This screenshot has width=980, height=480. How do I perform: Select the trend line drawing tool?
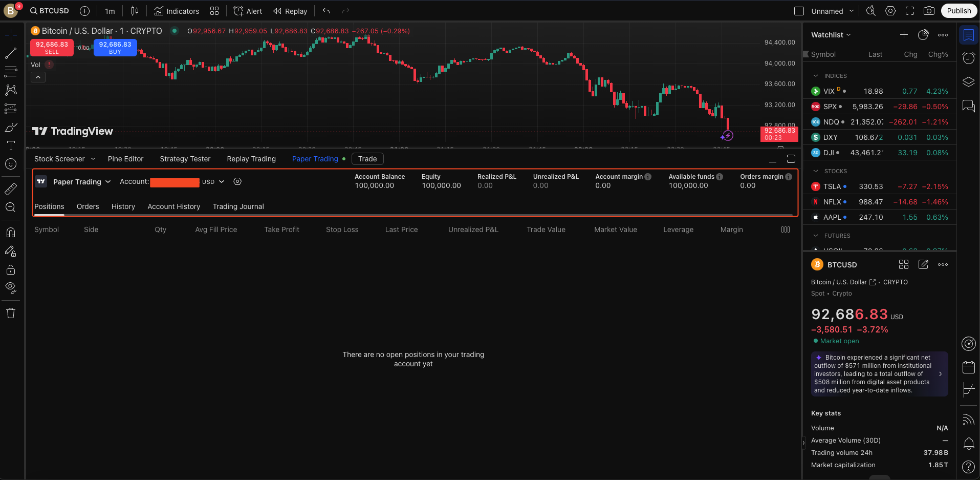pos(11,53)
